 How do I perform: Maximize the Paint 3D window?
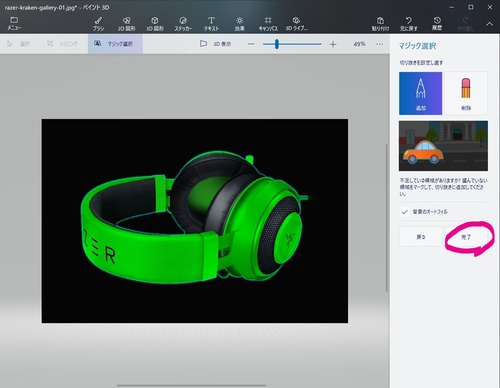coord(471,7)
